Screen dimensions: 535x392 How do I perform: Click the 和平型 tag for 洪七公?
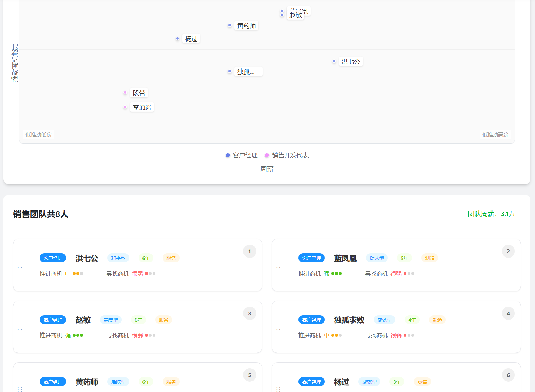(x=118, y=258)
